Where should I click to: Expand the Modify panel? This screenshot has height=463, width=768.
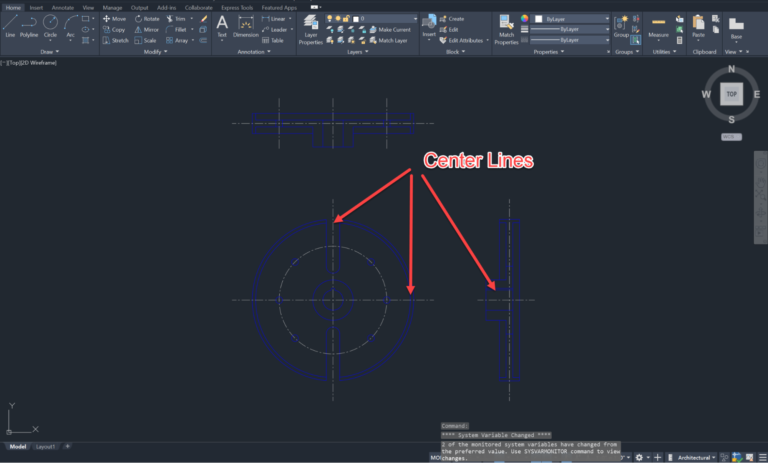click(156, 51)
